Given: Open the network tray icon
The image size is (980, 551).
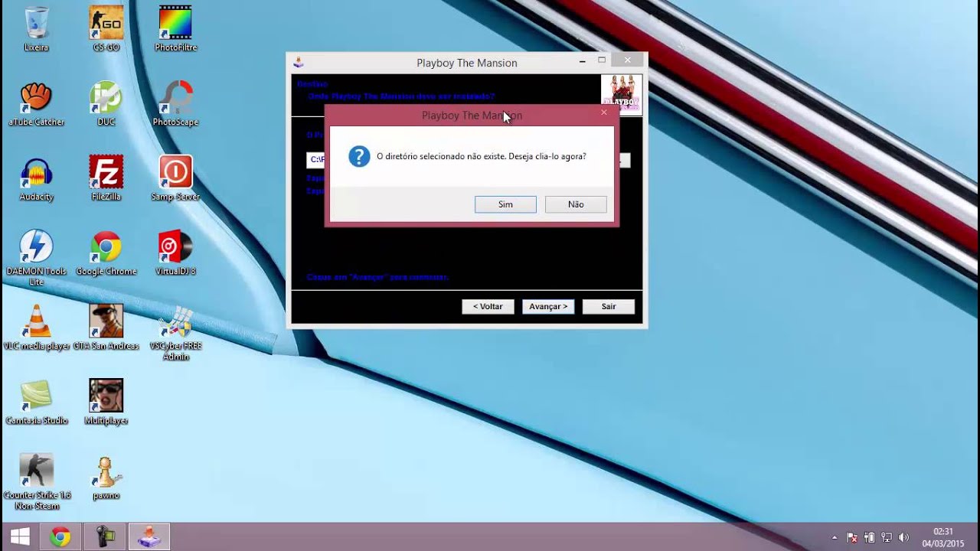Looking at the screenshot, I should coord(887,537).
